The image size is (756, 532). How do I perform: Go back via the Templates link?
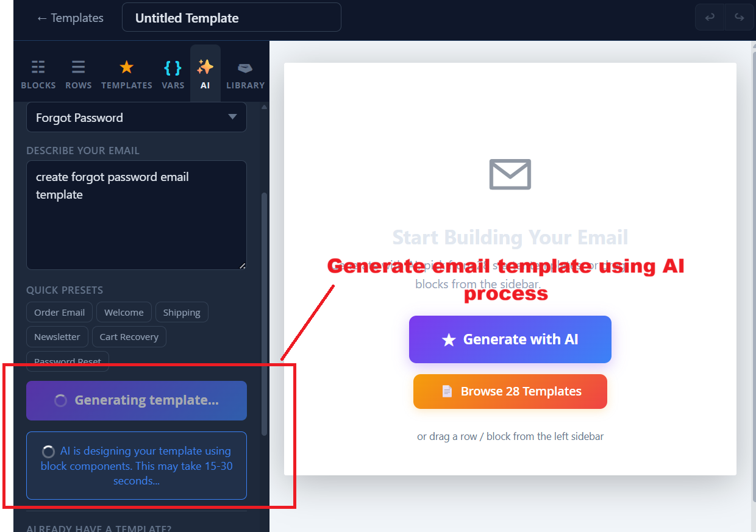[x=70, y=18]
